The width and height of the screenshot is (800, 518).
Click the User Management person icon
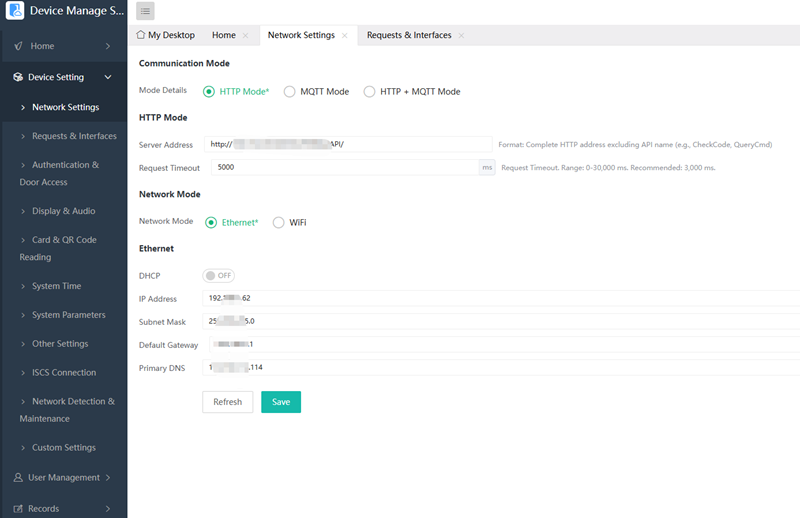pos(18,478)
